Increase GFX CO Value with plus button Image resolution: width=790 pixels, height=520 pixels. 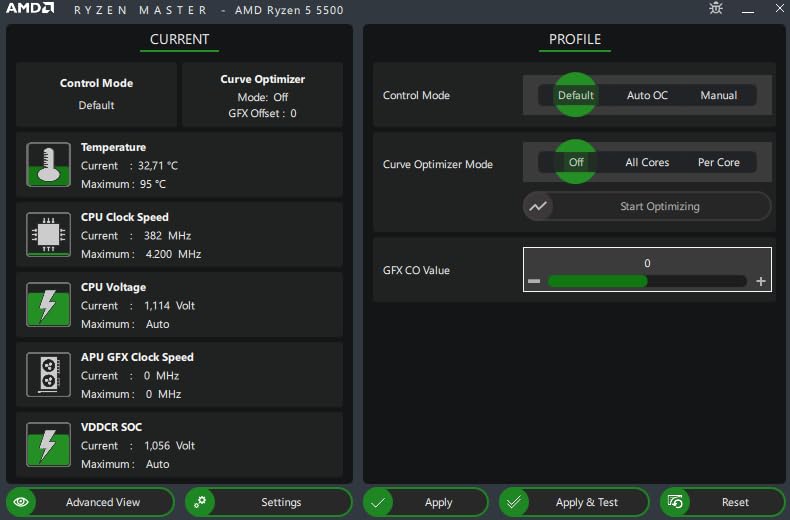tap(761, 282)
